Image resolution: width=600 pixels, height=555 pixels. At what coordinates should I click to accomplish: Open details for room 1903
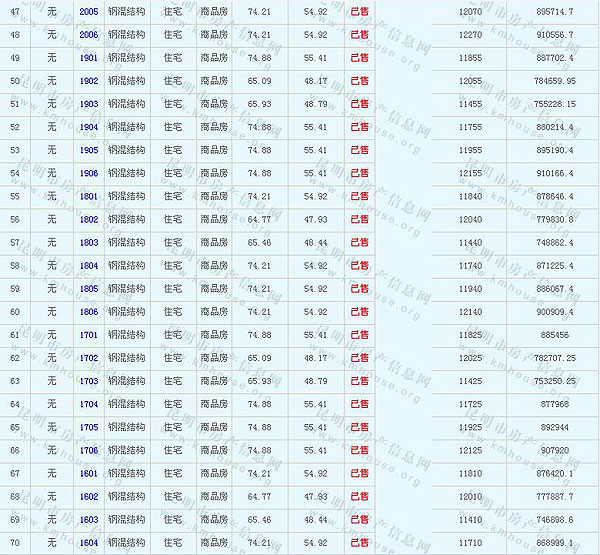(89, 104)
